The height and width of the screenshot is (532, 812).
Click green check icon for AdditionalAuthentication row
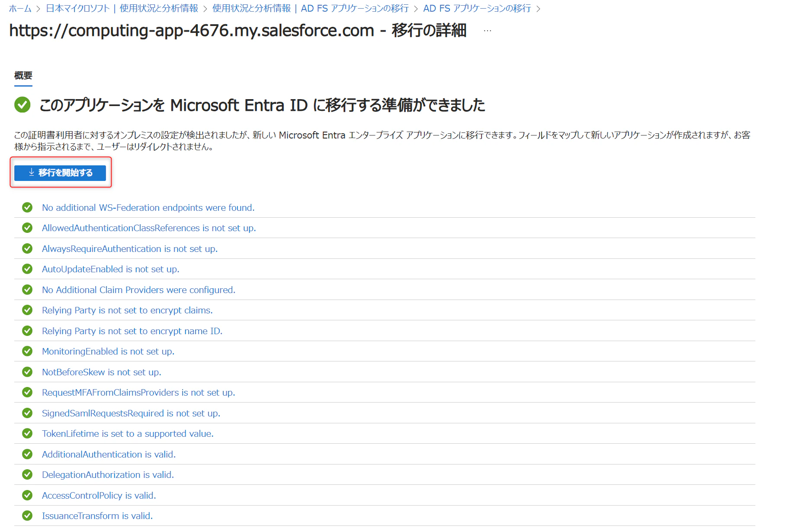pyautogui.click(x=27, y=455)
